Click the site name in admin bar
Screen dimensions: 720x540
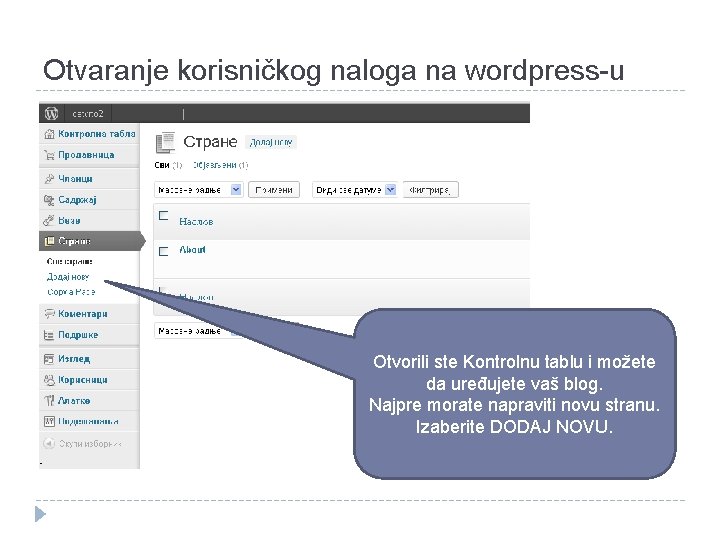click(88, 114)
